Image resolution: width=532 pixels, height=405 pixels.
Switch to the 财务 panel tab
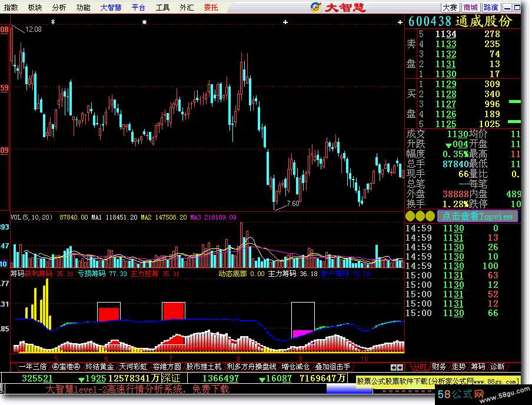click(438, 367)
